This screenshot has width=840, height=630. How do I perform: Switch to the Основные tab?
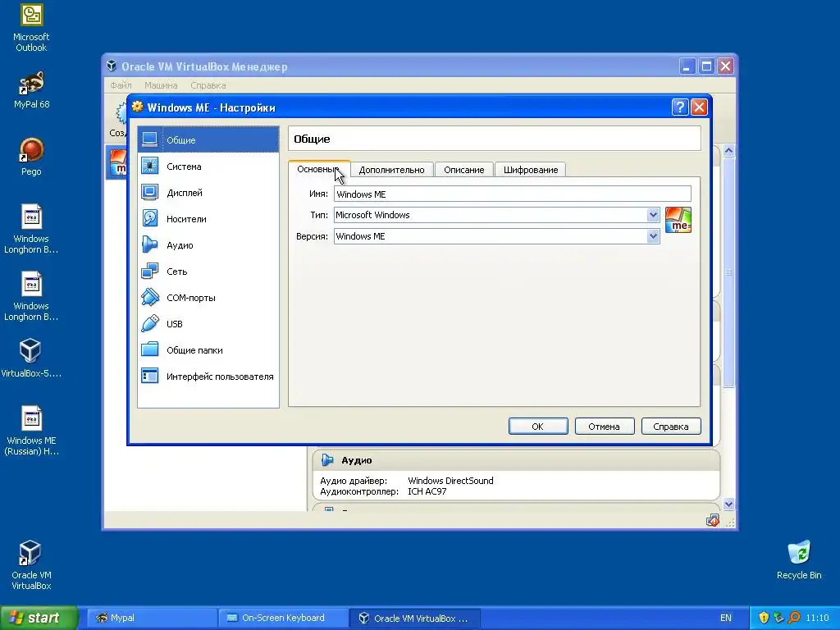point(319,169)
